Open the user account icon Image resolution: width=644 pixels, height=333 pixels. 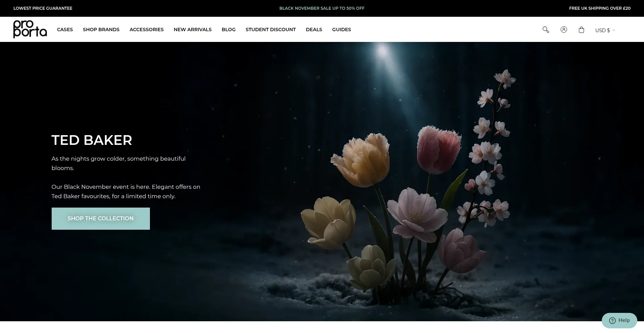point(563,30)
